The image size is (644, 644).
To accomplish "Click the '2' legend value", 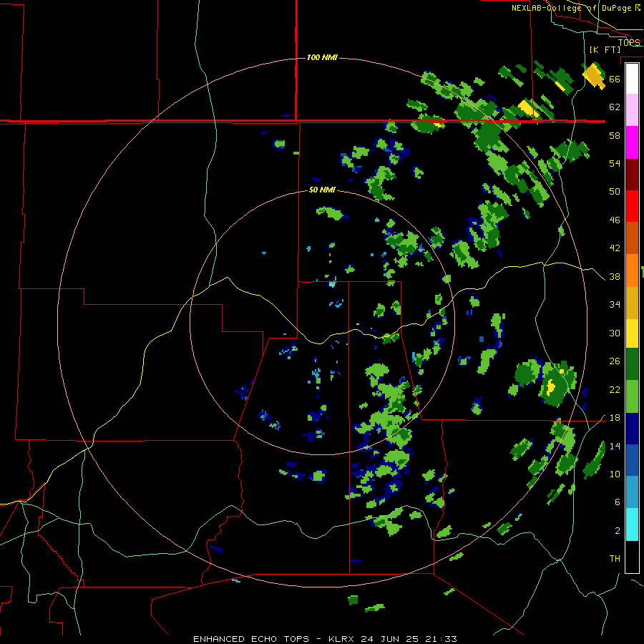I will click(x=617, y=531).
